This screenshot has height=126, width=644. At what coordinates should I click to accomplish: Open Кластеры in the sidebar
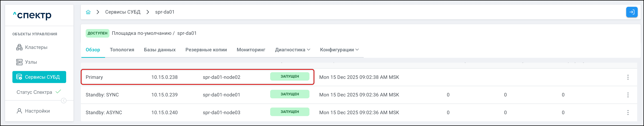pyautogui.click(x=36, y=47)
